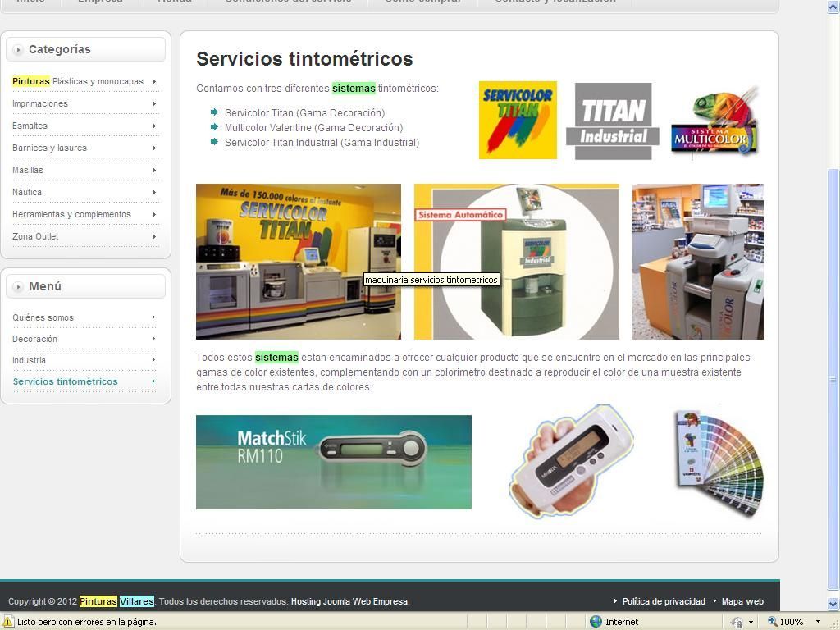View the Sistema Automático machine photo

(x=517, y=262)
